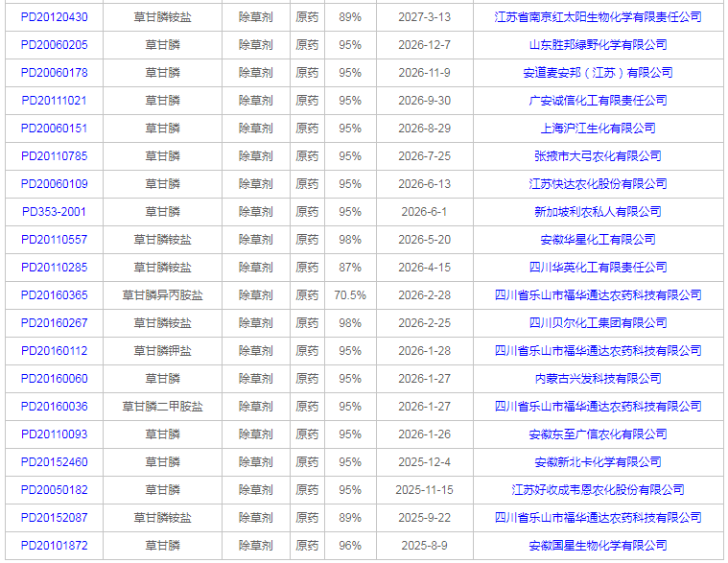Open registration link PD20160365

[55, 295]
